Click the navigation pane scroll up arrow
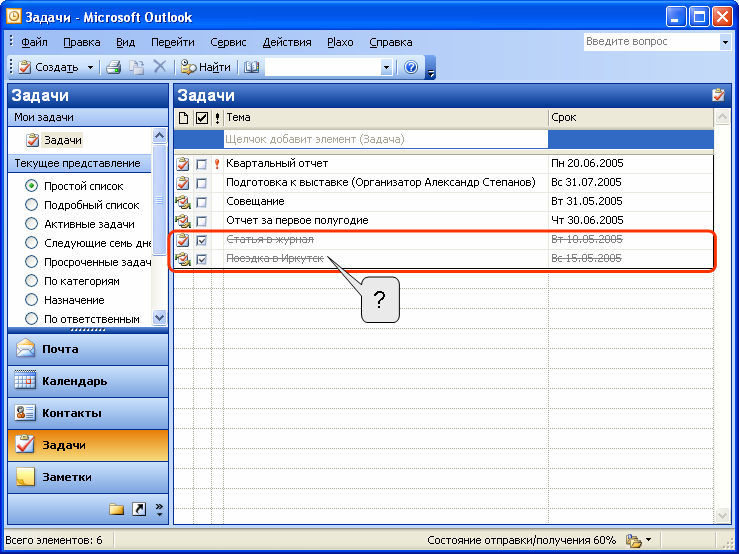 coord(159,136)
